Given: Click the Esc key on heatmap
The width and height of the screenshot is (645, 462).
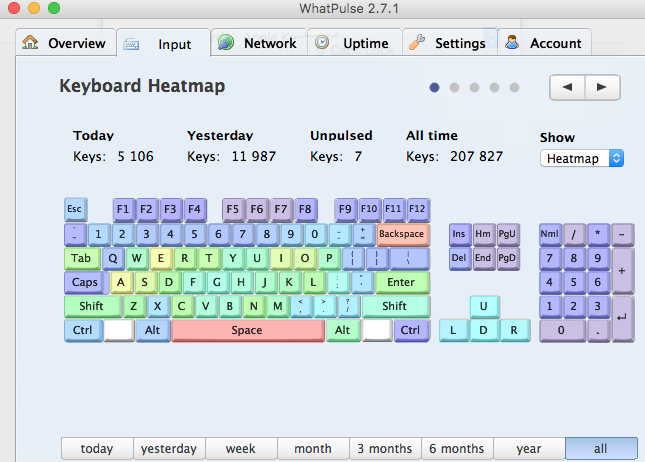Looking at the screenshot, I should (75, 209).
